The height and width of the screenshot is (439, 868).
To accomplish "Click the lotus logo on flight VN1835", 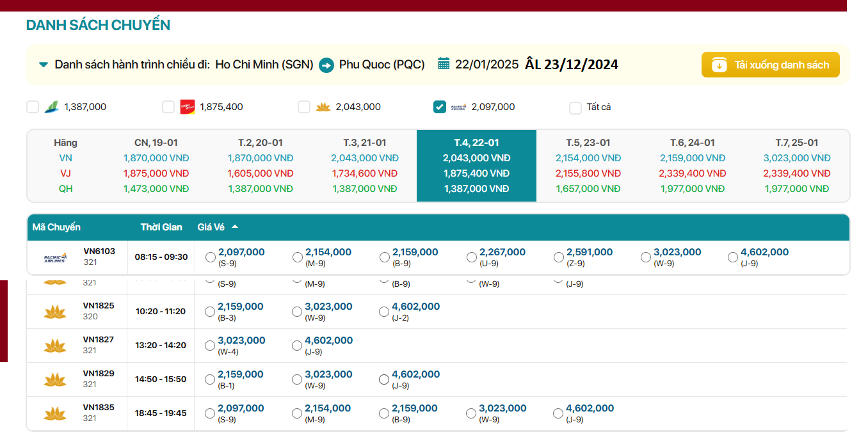I will coord(55,413).
